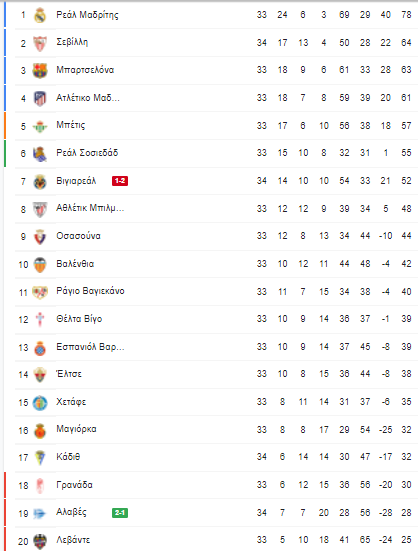This screenshot has height=551, width=418.
Task: Click the Betis club crest
Action: (40, 126)
